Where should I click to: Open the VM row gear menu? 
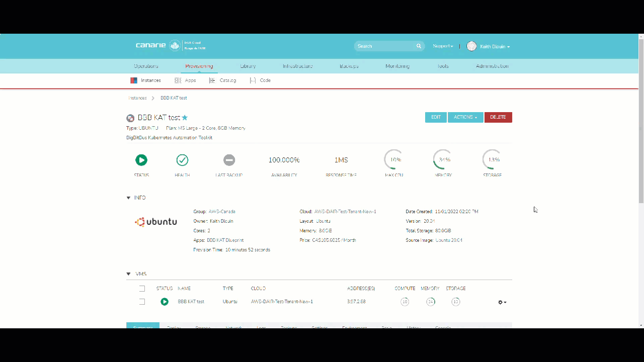[502, 302]
